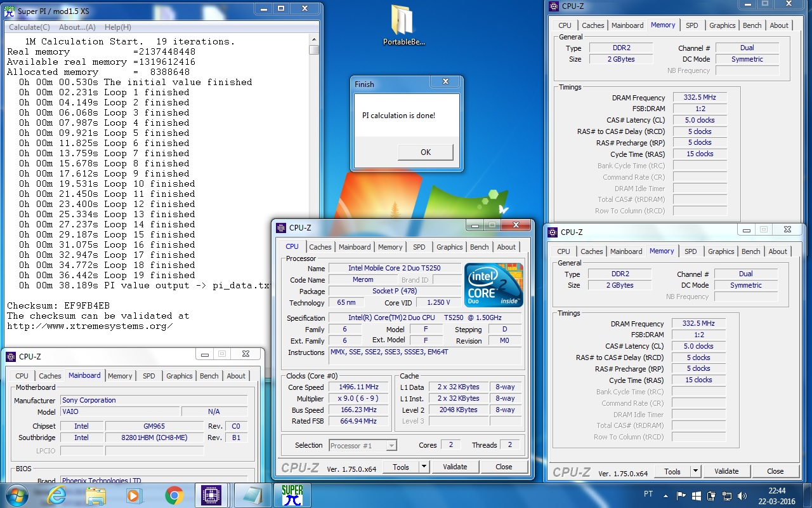Open Bench tab in CPU-Z CPU window
Image resolution: width=812 pixels, height=508 pixels.
[x=479, y=247]
